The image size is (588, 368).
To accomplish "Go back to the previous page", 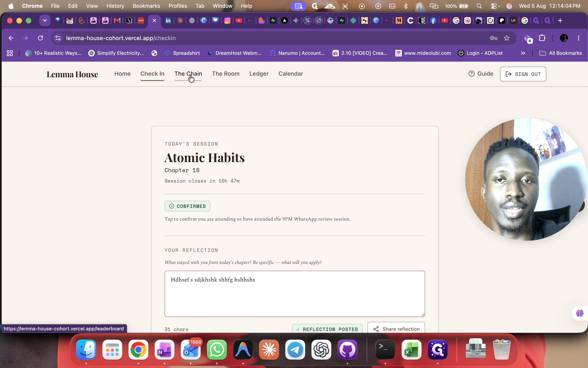I will [x=11, y=38].
